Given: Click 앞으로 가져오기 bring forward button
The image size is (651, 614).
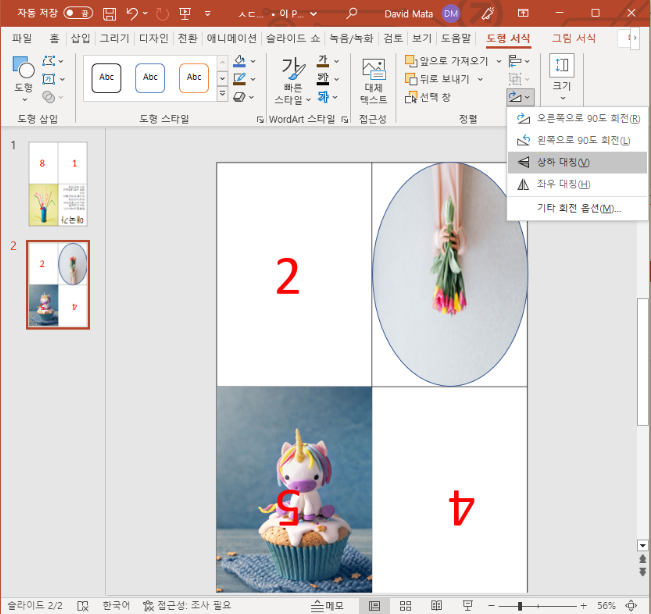Looking at the screenshot, I should click(x=446, y=61).
